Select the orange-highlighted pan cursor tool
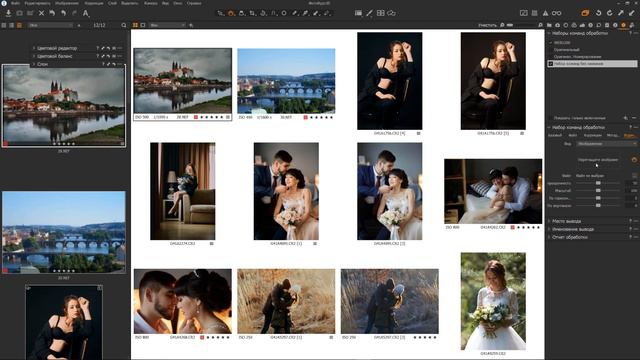 231,13
